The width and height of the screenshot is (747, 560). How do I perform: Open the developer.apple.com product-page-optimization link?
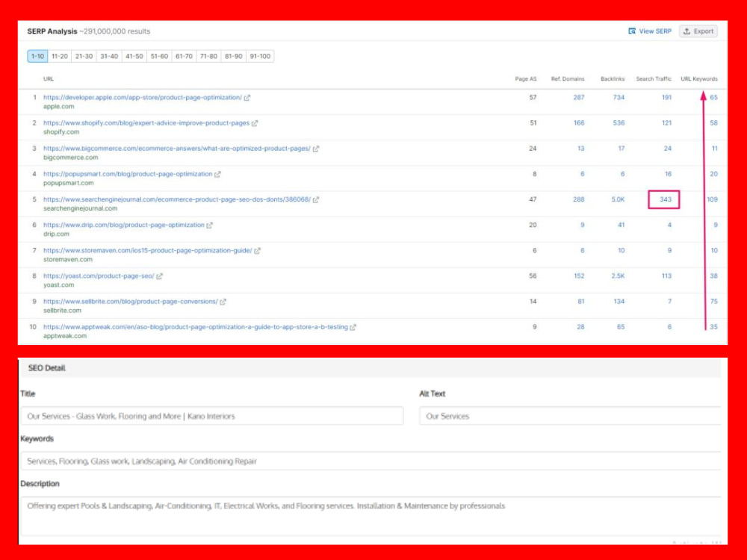(x=143, y=98)
